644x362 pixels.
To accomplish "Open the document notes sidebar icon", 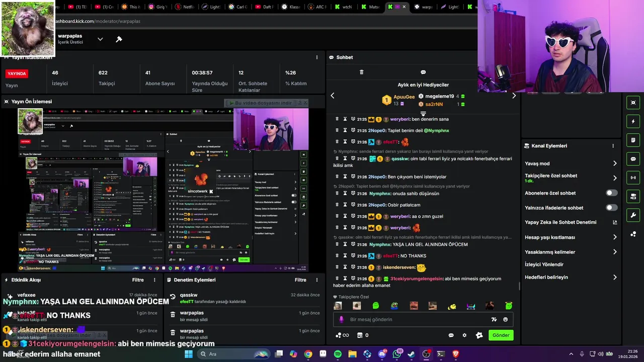I will [x=633, y=140].
